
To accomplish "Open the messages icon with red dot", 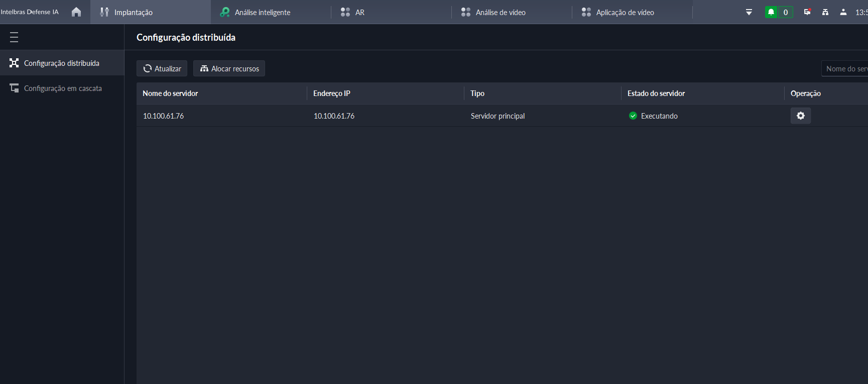I will (807, 12).
